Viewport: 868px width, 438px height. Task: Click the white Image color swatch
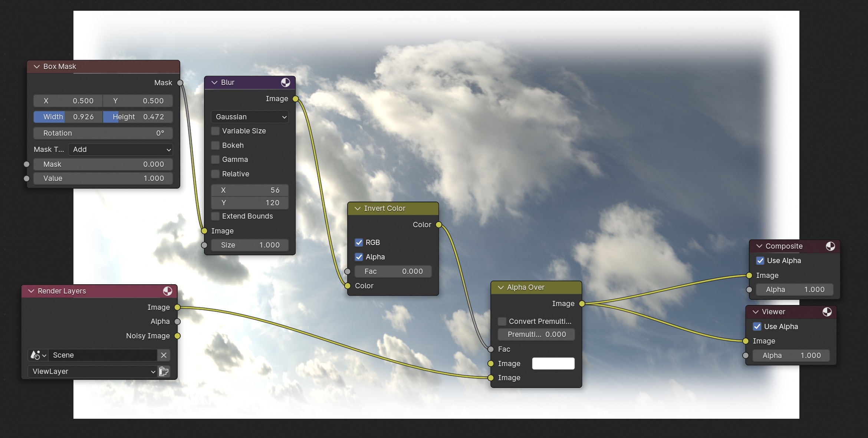click(x=553, y=364)
